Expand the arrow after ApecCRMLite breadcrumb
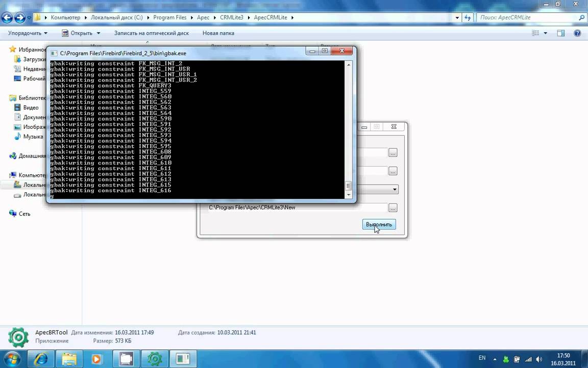588x368 pixels. coord(292,17)
